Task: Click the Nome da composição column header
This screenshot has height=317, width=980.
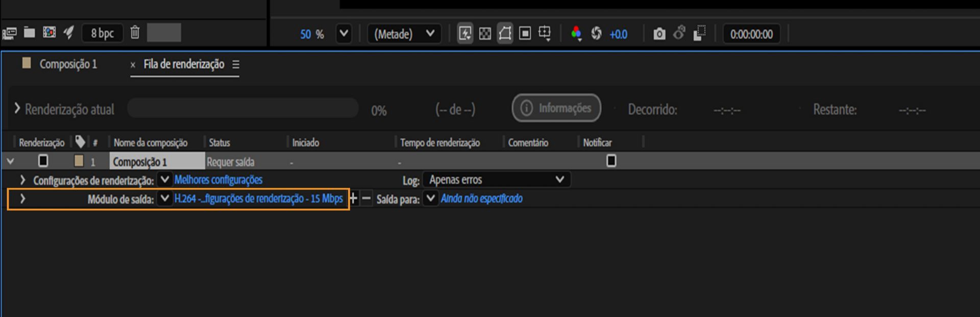Action: pos(151,143)
